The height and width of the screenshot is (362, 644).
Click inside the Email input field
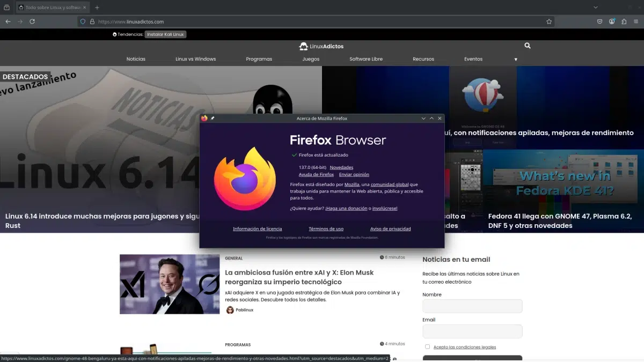pyautogui.click(x=472, y=331)
